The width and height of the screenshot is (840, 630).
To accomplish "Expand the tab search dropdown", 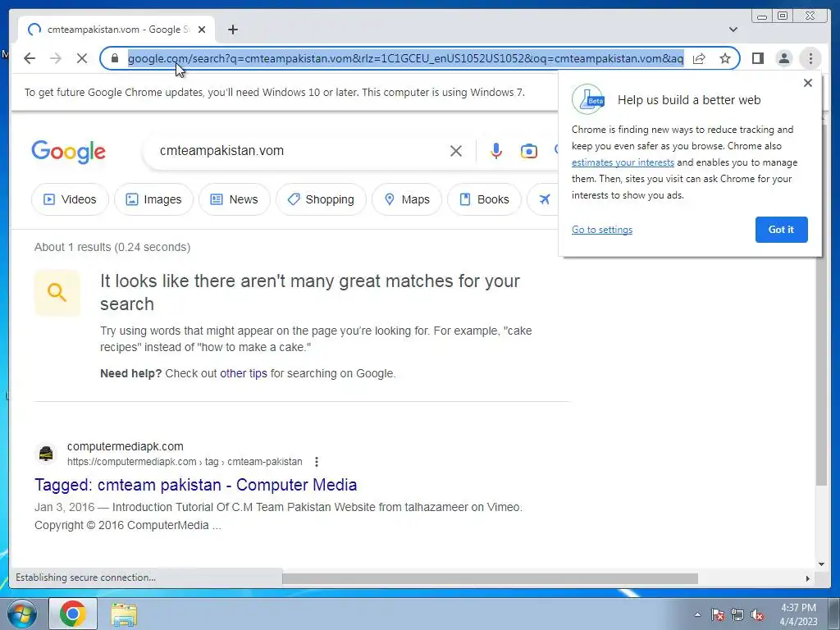I will pyautogui.click(x=733, y=30).
